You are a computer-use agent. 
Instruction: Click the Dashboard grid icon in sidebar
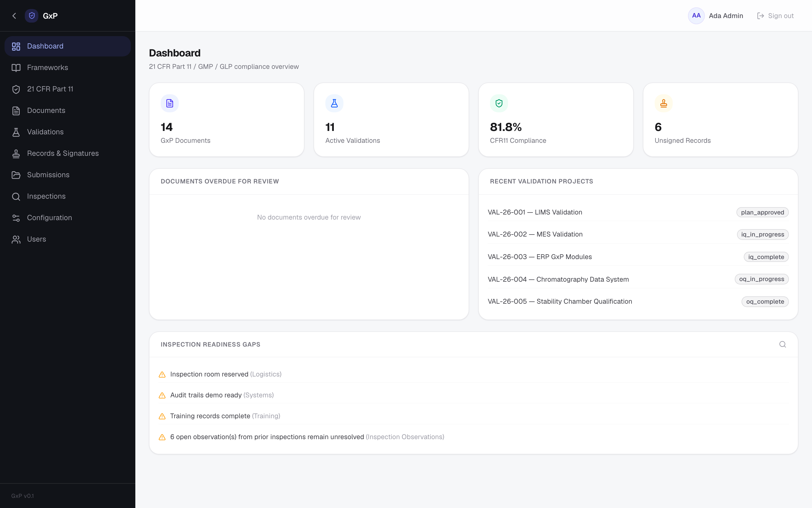[16, 46]
